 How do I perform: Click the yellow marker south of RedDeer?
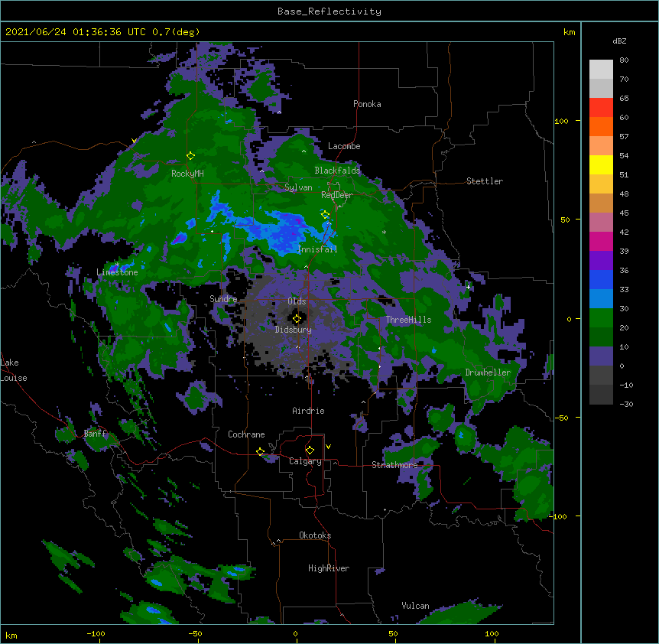[325, 215]
